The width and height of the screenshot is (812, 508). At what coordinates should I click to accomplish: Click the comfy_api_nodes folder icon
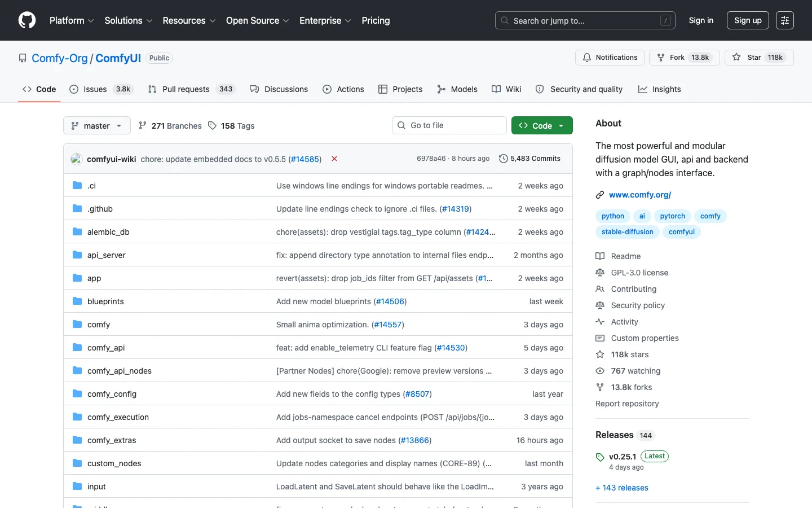pos(77,371)
